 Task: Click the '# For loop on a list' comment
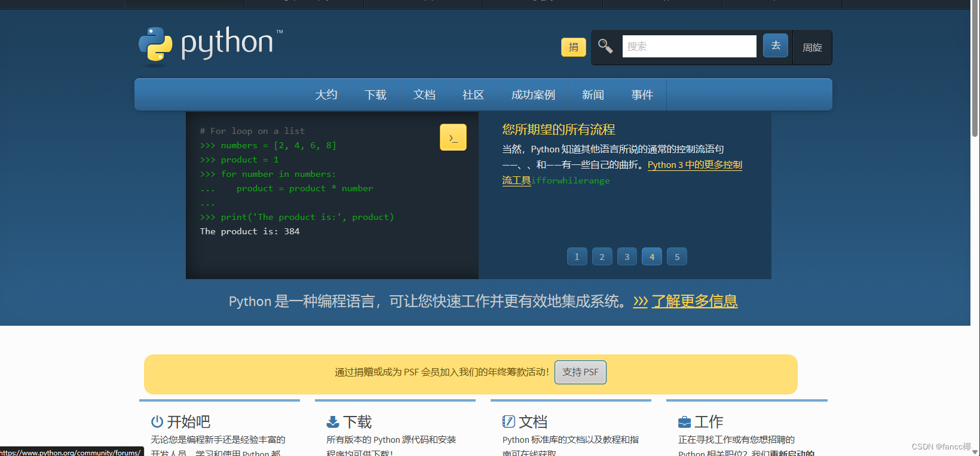[252, 131]
